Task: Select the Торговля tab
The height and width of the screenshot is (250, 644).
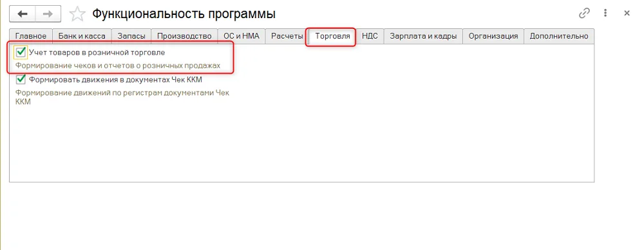Action: coord(332,36)
